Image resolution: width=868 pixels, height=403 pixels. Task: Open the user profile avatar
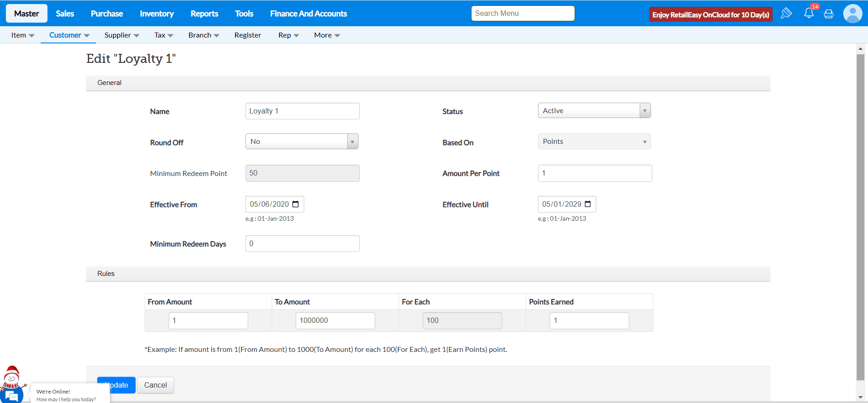point(852,14)
